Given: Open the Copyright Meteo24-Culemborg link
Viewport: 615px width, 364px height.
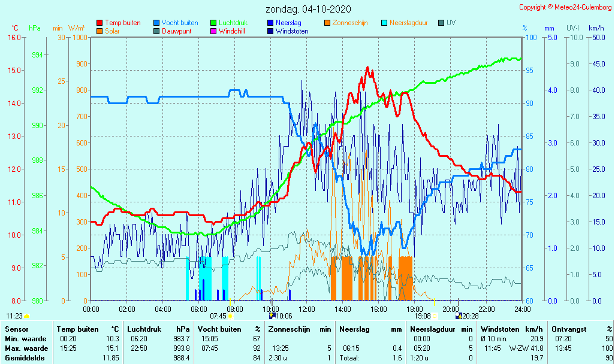Looking at the screenshot, I should [x=565, y=7].
